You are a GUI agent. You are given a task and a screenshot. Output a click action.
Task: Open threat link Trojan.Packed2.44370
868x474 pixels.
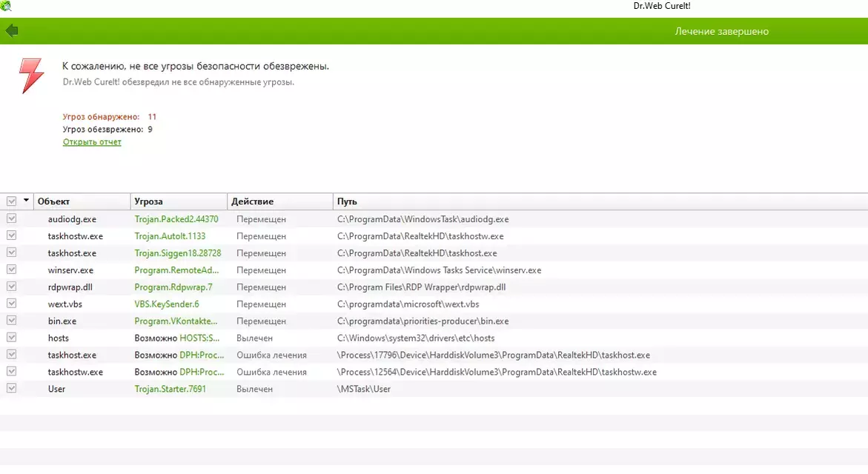[176, 219]
